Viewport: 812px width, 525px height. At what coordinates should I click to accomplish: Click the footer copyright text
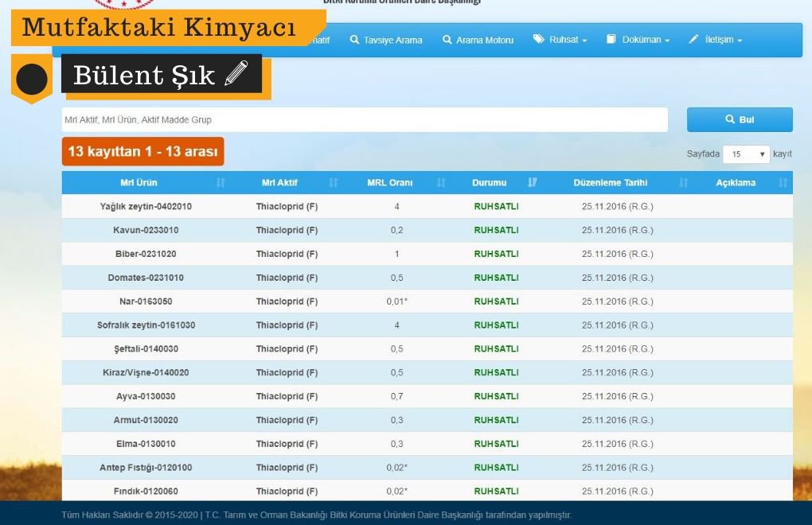click(316, 515)
